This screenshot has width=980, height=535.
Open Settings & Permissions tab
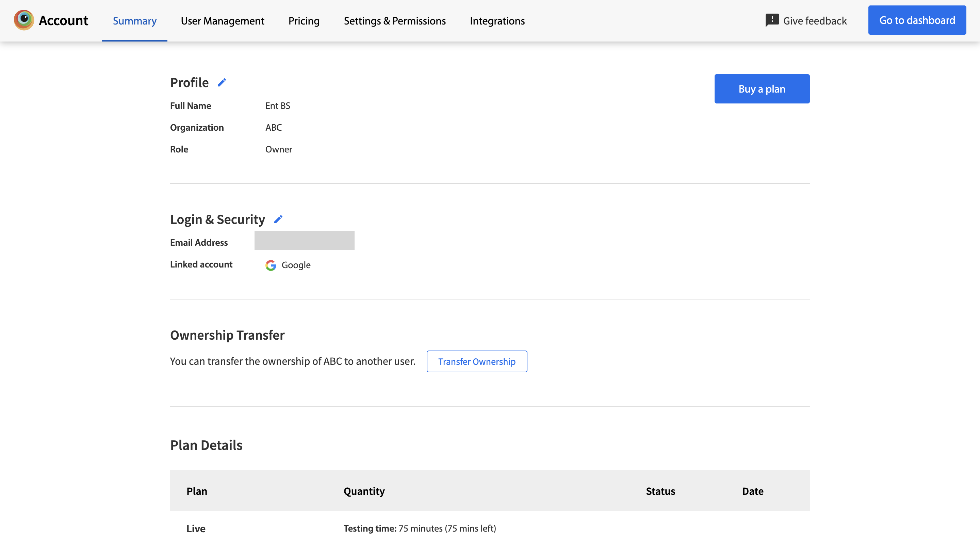point(394,20)
